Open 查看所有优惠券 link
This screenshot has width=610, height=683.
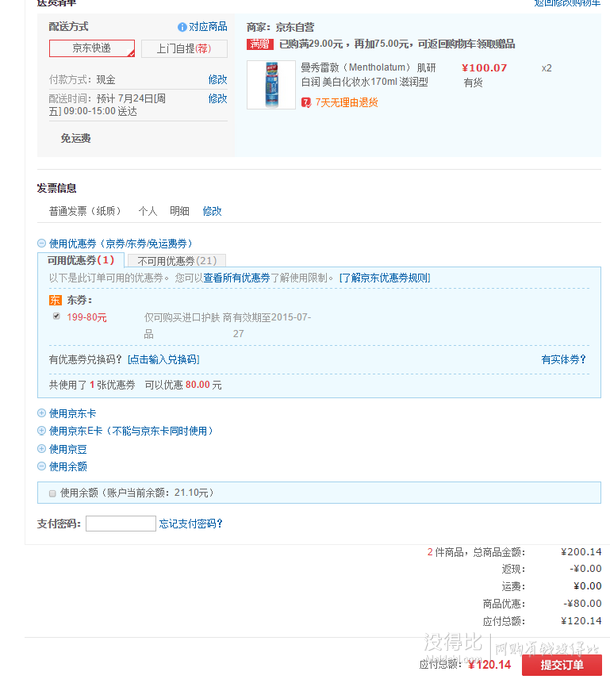237,278
